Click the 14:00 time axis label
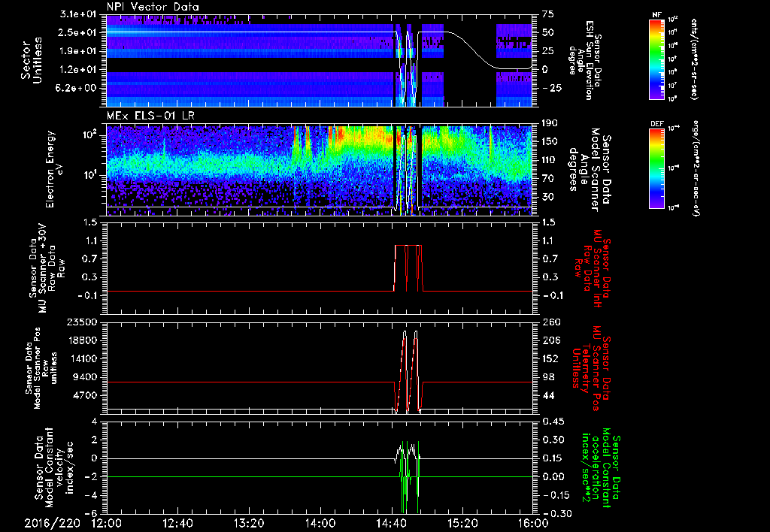 (320, 523)
